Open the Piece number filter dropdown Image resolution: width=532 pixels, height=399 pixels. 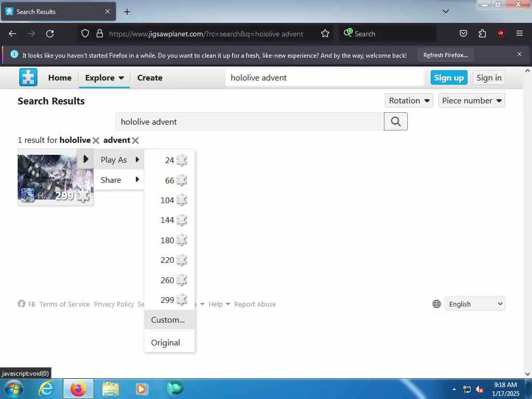472,100
